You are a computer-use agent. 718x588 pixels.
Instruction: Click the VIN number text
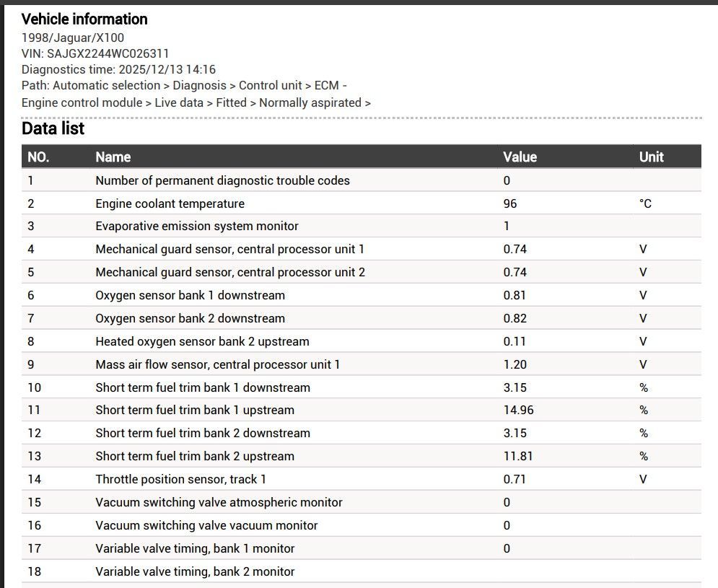pyautogui.click(x=95, y=53)
